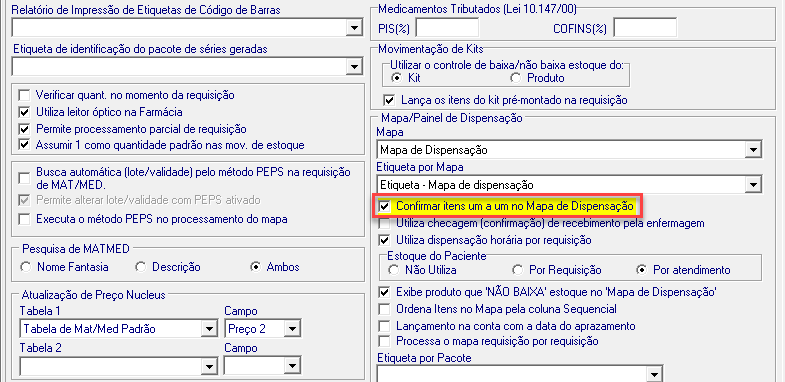Open the Mapa dropdown
The height and width of the screenshot is (382, 785).
coord(752,149)
